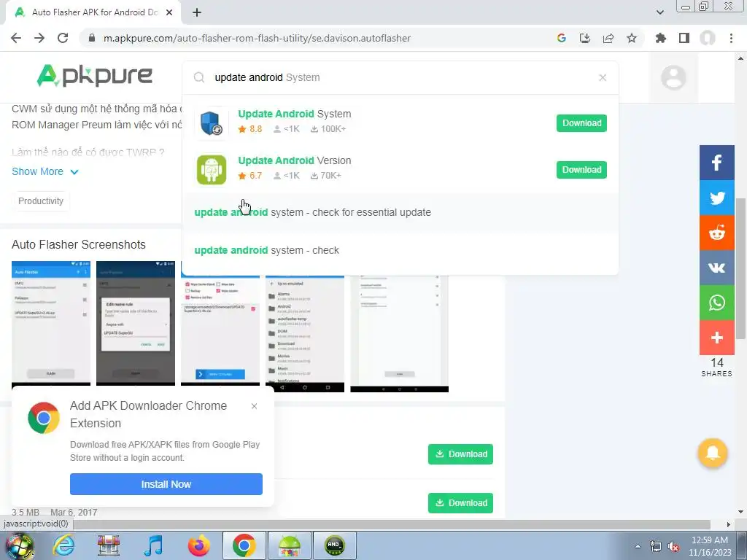Clear the search box with X
This screenshot has height=560, width=747.
point(603,77)
